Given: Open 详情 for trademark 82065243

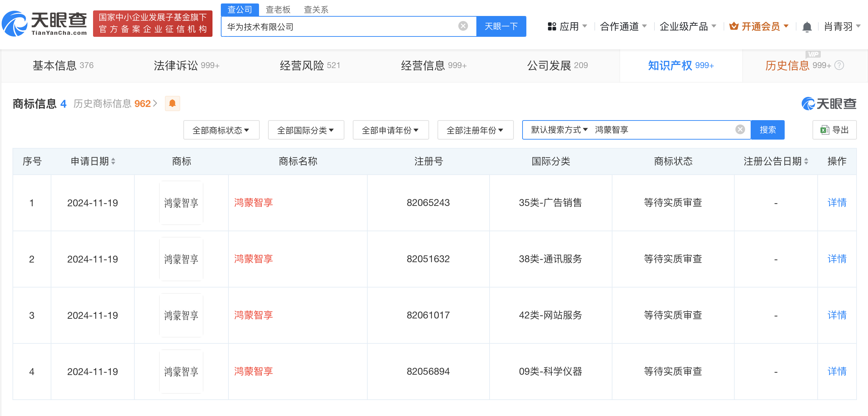Looking at the screenshot, I should 836,202.
